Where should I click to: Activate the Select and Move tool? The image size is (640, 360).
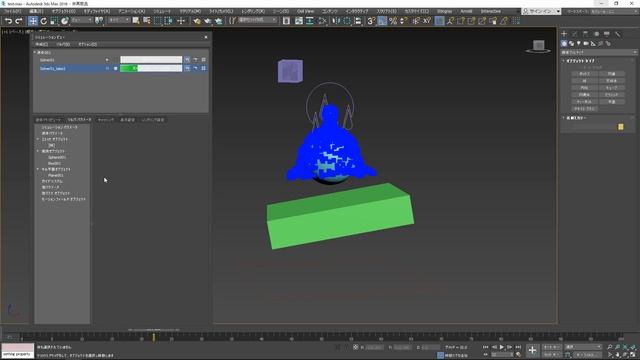33,21
